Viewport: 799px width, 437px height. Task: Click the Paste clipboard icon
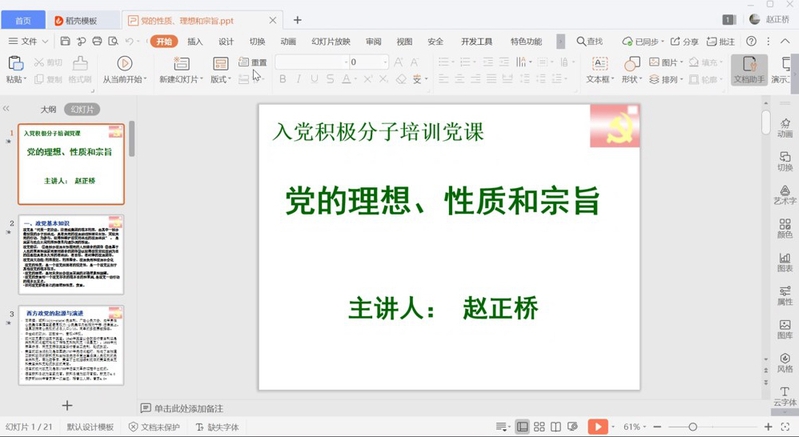15,63
